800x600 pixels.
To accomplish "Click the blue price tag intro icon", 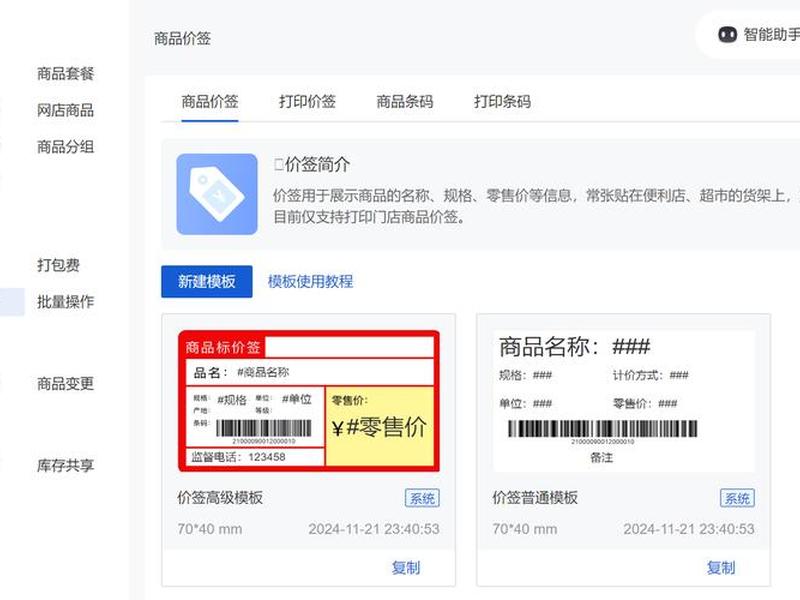I will 217,194.
